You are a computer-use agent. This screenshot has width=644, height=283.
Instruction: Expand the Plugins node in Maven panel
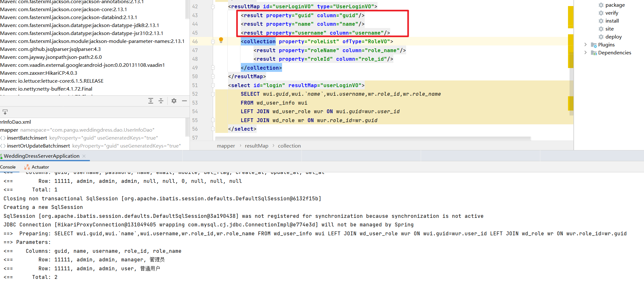(585, 45)
